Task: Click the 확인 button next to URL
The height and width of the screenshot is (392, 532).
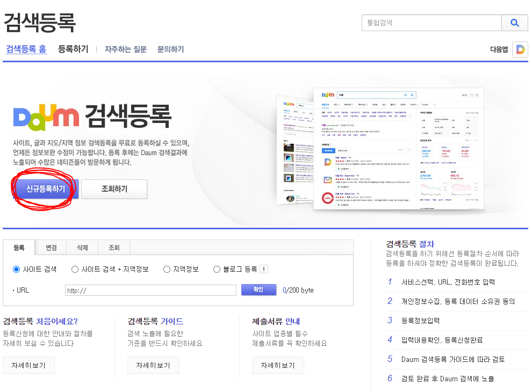Action: pos(258,289)
